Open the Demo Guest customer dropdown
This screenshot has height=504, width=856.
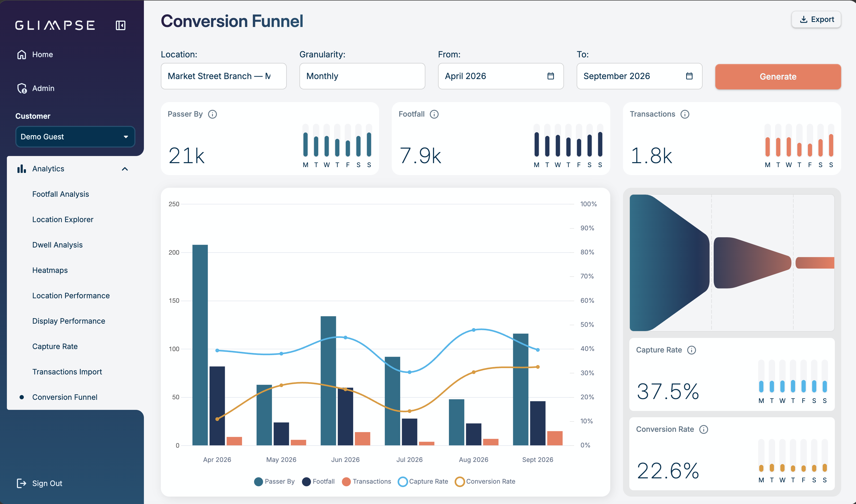click(x=75, y=137)
